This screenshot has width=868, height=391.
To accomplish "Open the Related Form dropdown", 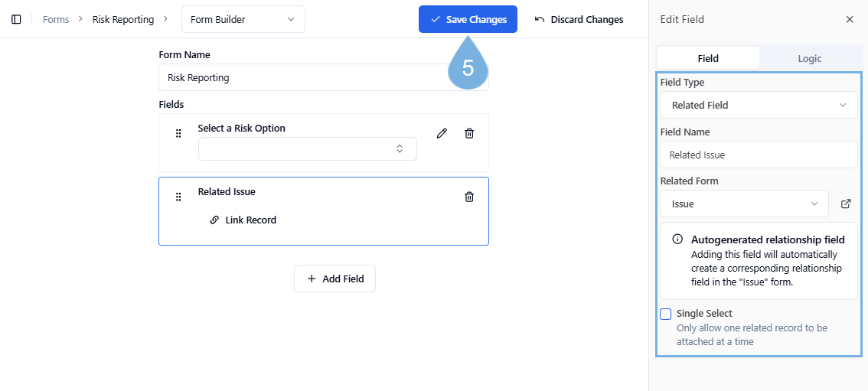I will pyautogui.click(x=743, y=204).
